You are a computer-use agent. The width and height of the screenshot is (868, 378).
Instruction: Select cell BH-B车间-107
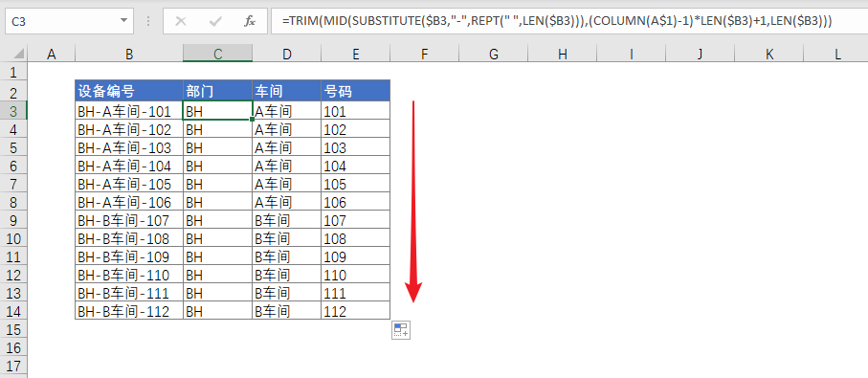coord(129,220)
